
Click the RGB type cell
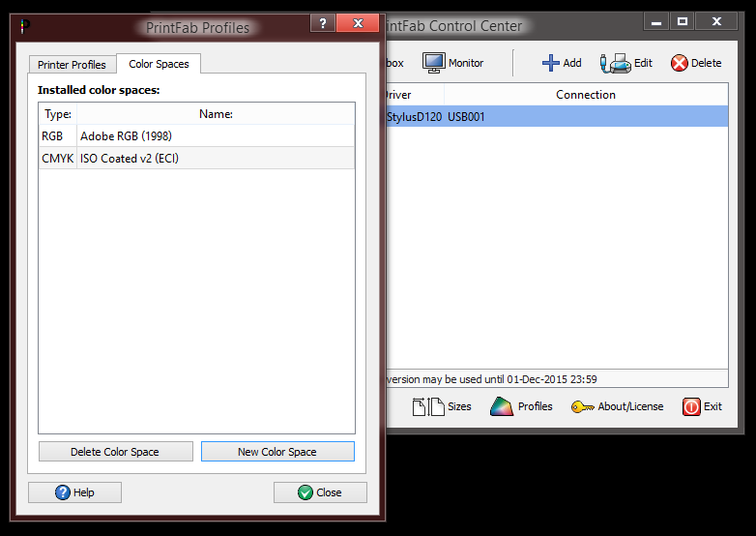(58, 136)
